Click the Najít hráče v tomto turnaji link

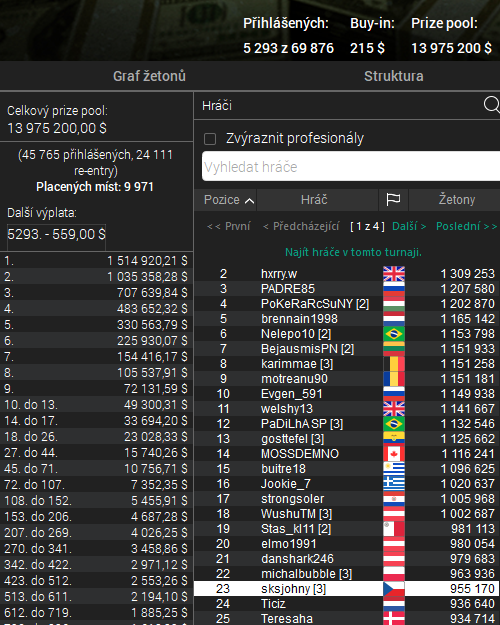pyautogui.click(x=353, y=252)
